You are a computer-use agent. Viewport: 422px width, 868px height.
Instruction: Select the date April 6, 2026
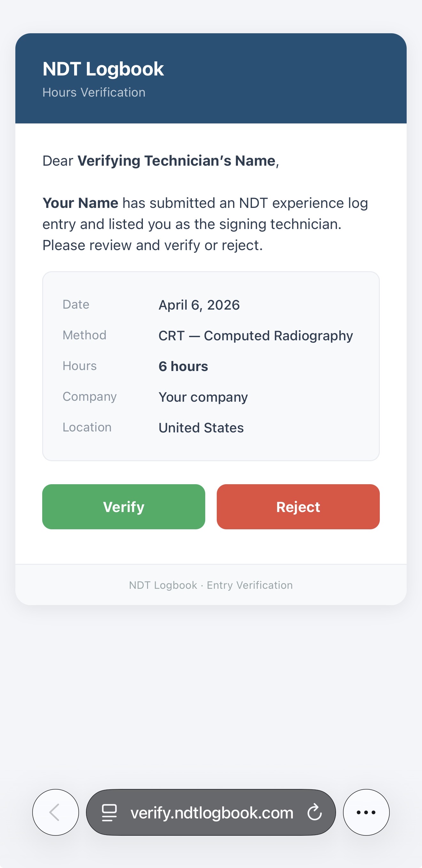pyautogui.click(x=199, y=305)
